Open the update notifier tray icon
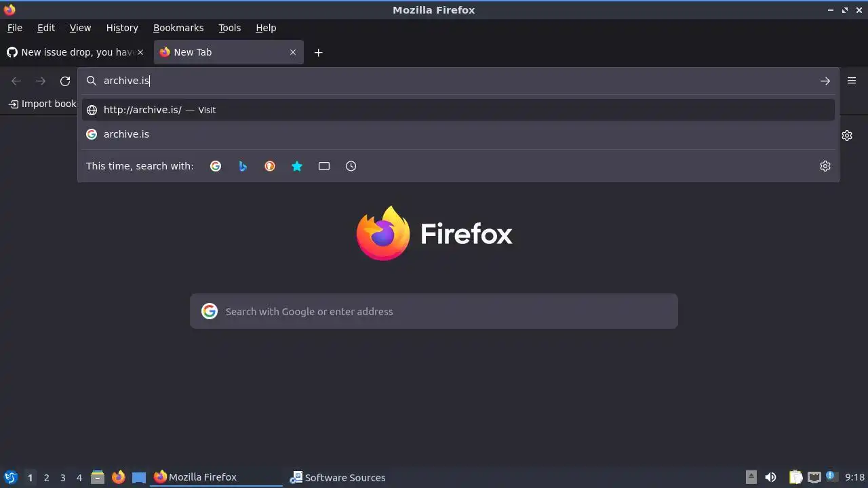This screenshot has width=868, height=488. click(x=831, y=476)
